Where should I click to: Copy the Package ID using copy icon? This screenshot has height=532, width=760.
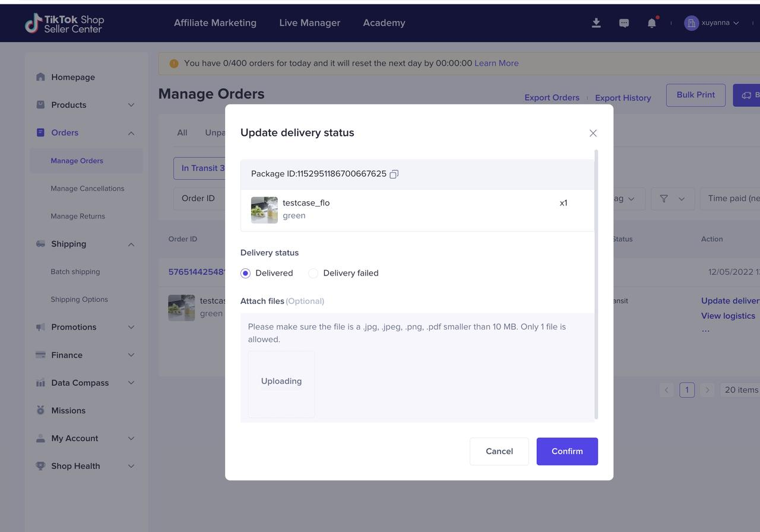(394, 174)
